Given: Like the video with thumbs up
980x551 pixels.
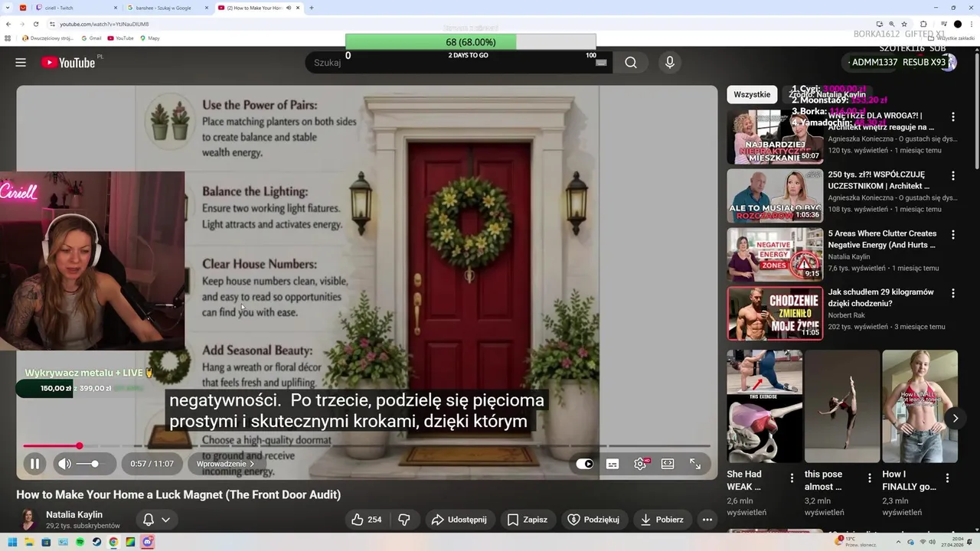Looking at the screenshot, I should click(x=367, y=520).
